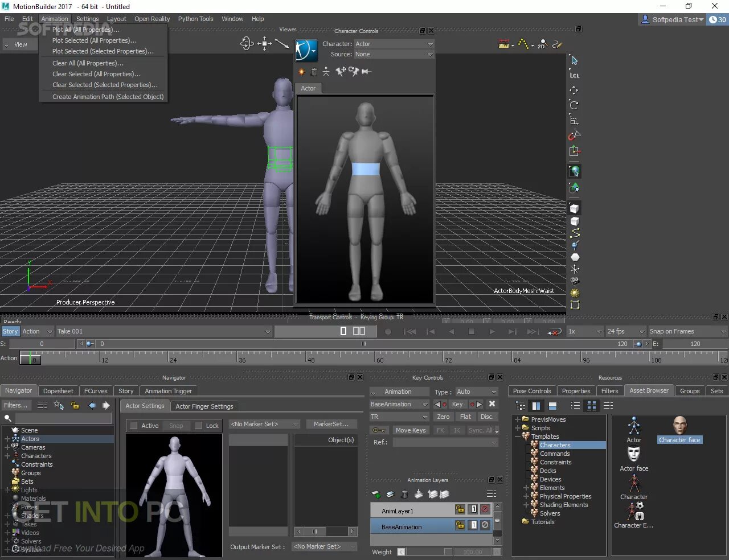
Task: Select the Translate tool in side toolbar
Action: [574, 90]
